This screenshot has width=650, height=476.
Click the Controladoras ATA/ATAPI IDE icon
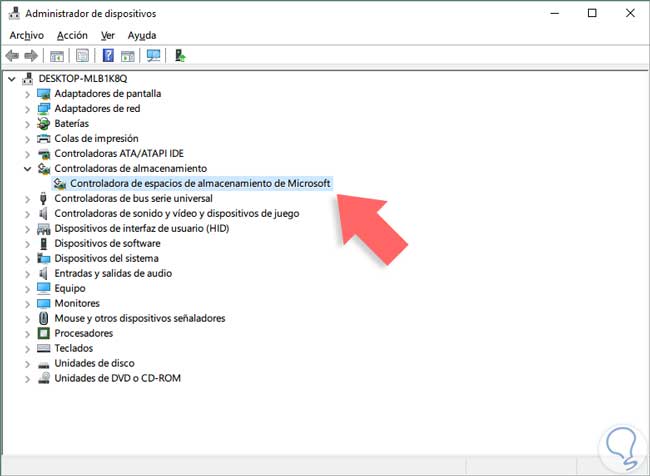point(44,154)
